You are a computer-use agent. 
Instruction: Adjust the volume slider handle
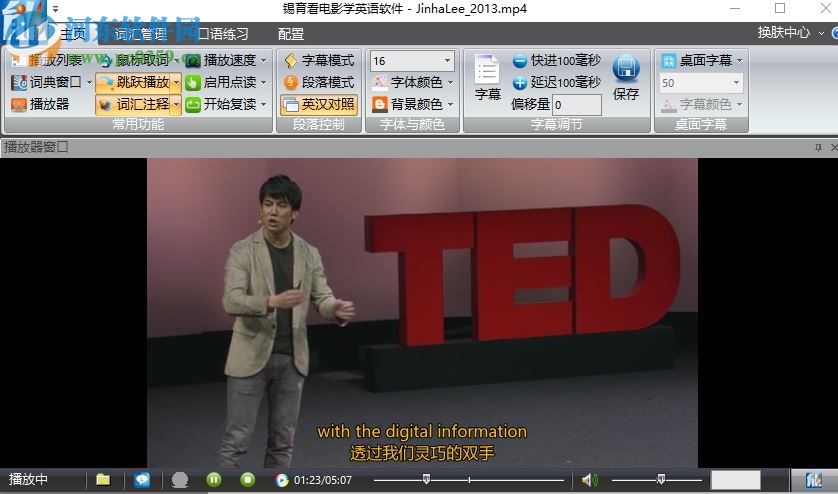point(661,479)
